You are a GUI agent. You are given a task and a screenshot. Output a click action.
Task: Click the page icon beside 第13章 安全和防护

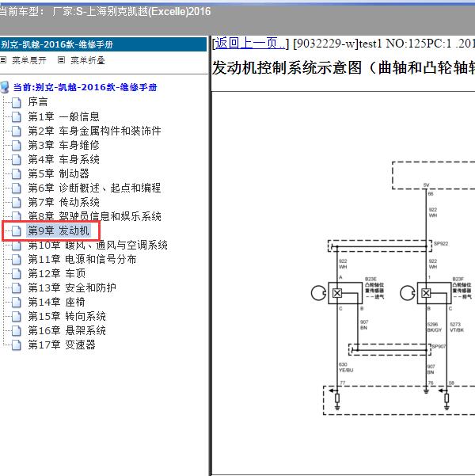tap(17, 288)
